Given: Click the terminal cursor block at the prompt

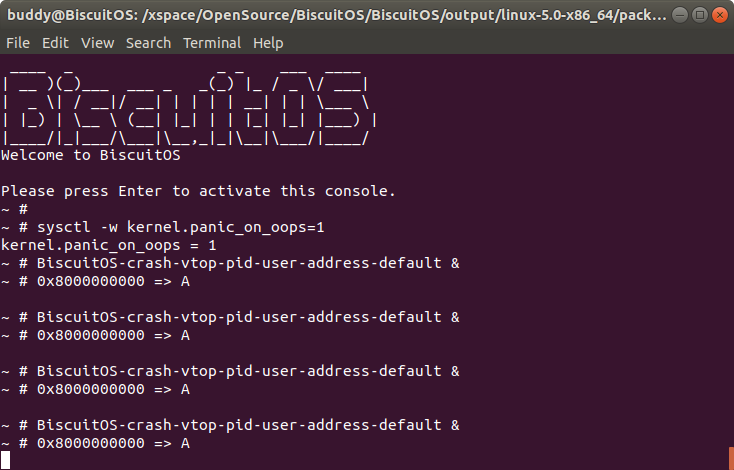Looking at the screenshot, I should click(x=5, y=461).
